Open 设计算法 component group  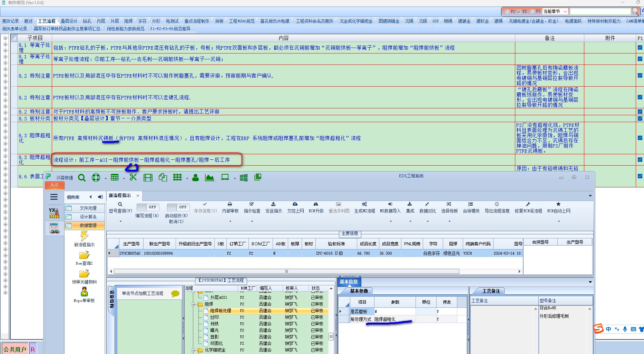coord(85,217)
